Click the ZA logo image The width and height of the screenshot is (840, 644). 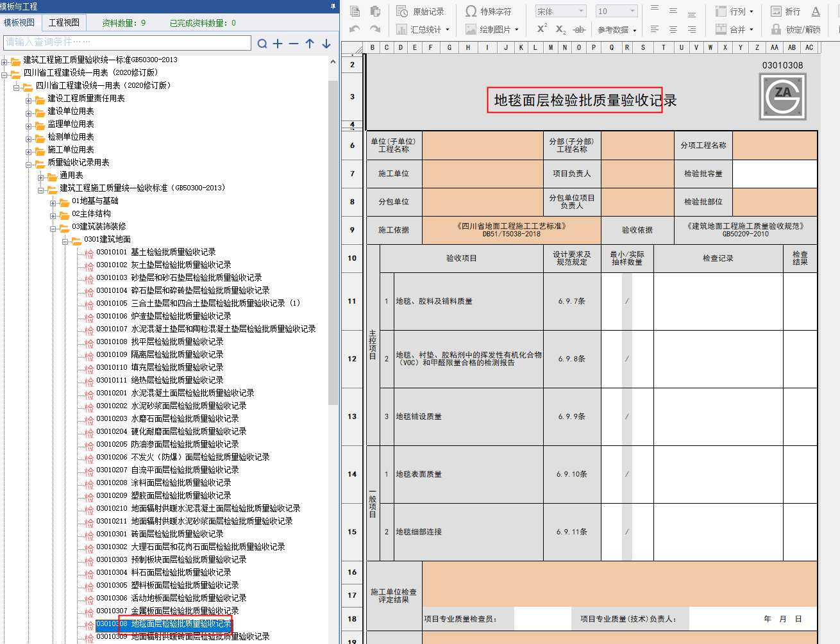pos(782,97)
